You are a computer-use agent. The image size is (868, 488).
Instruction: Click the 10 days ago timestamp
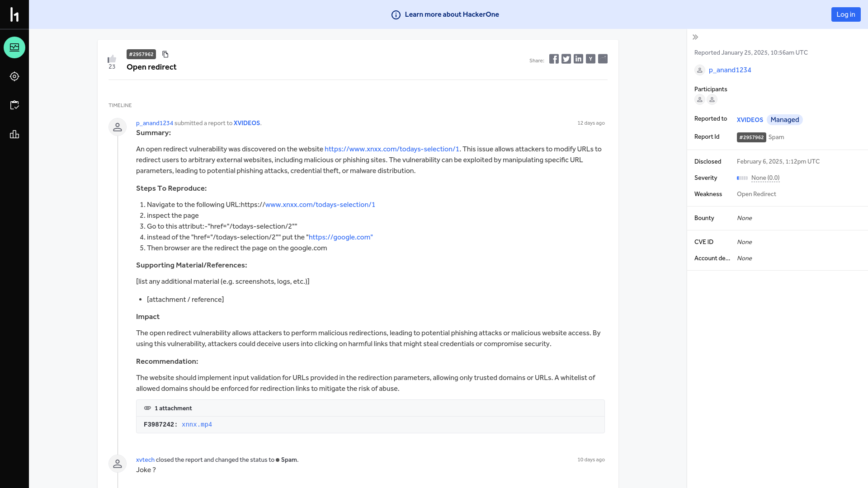click(591, 460)
